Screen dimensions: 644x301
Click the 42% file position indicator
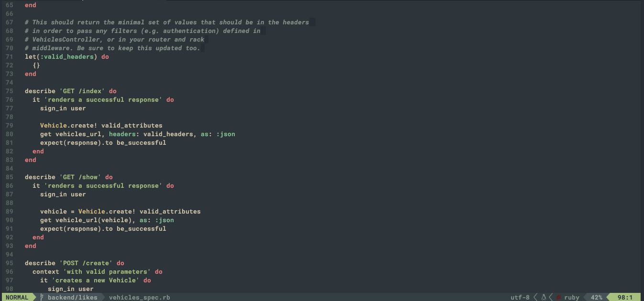click(x=597, y=297)
